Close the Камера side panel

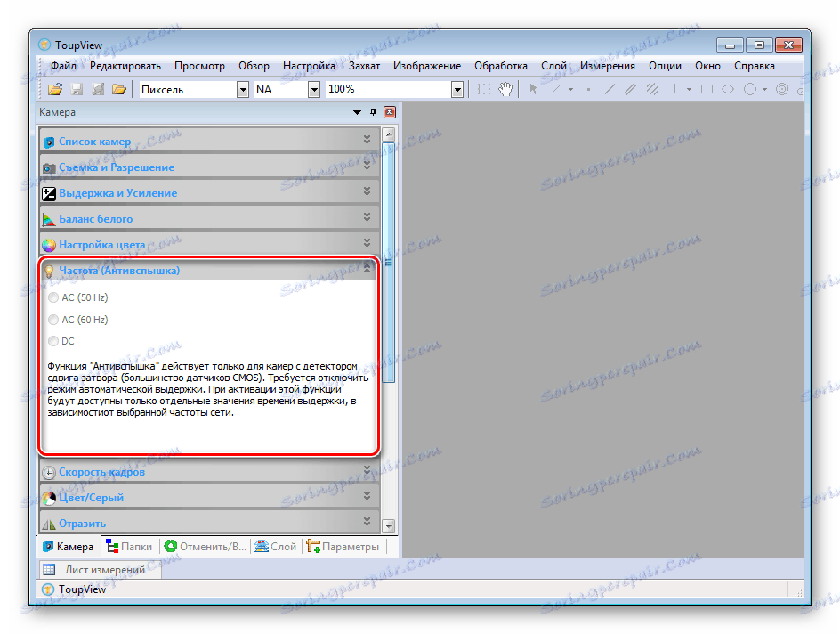[390, 112]
